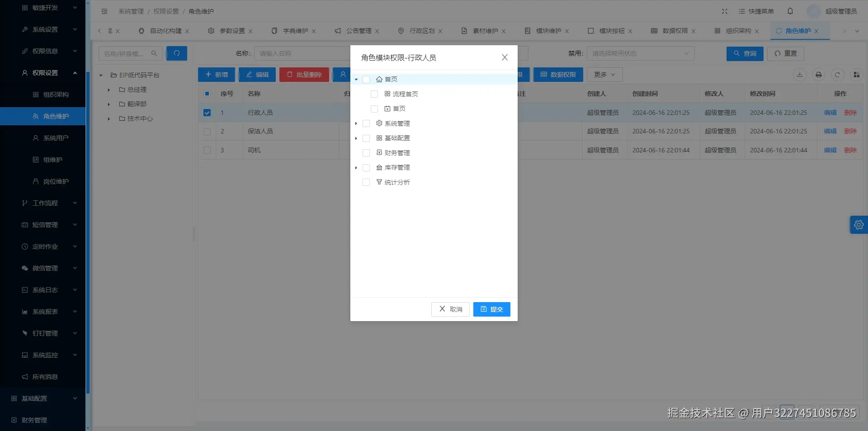
Task: Check the top-level 首页 checkbox in dialog
Action: pyautogui.click(x=366, y=80)
